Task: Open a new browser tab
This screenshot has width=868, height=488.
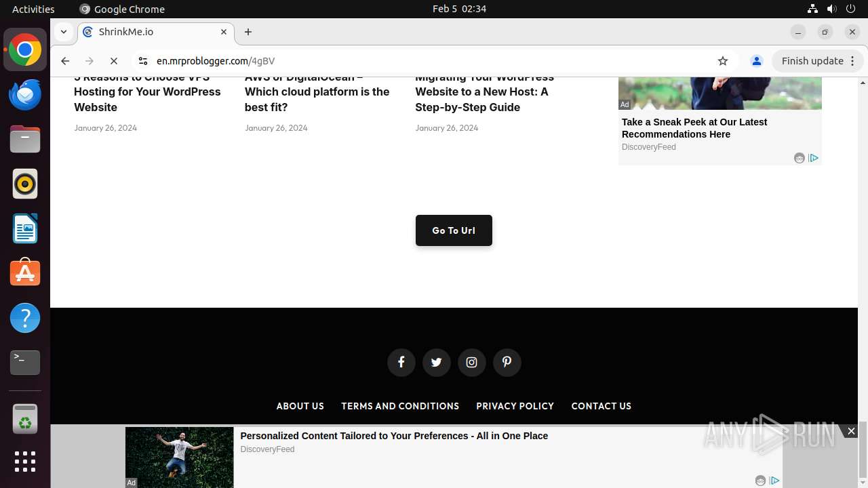Action: (x=248, y=32)
